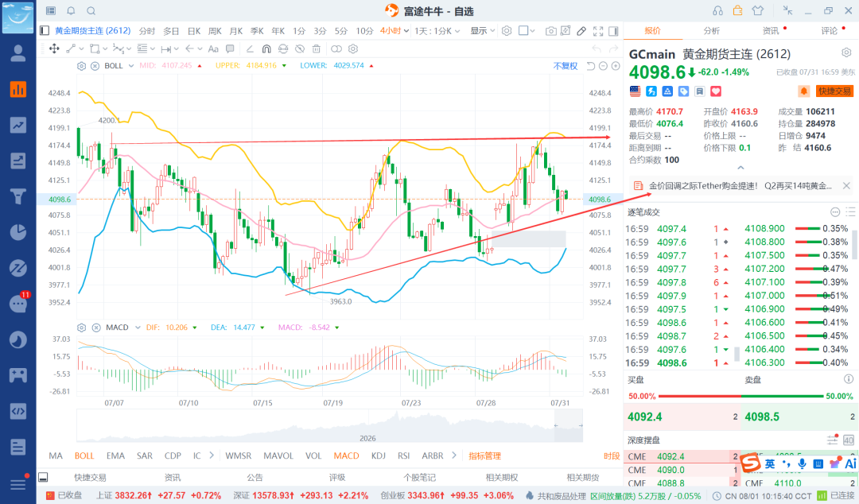Click the chart timeline range navigator strip
Viewport: 859px width, 504px height.
pyautogui.click(x=330, y=425)
